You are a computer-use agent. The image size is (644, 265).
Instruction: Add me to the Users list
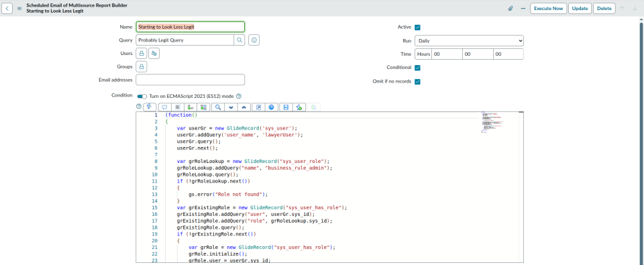(154, 54)
